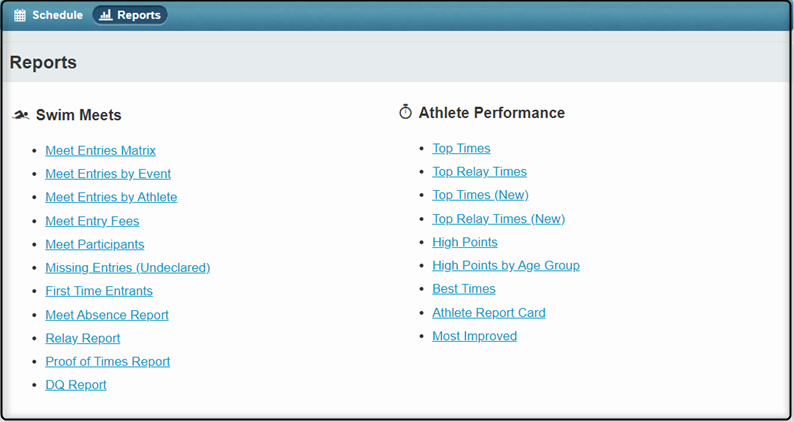The width and height of the screenshot is (794, 422).
Task: Select the Reports tab
Action: 130,15
